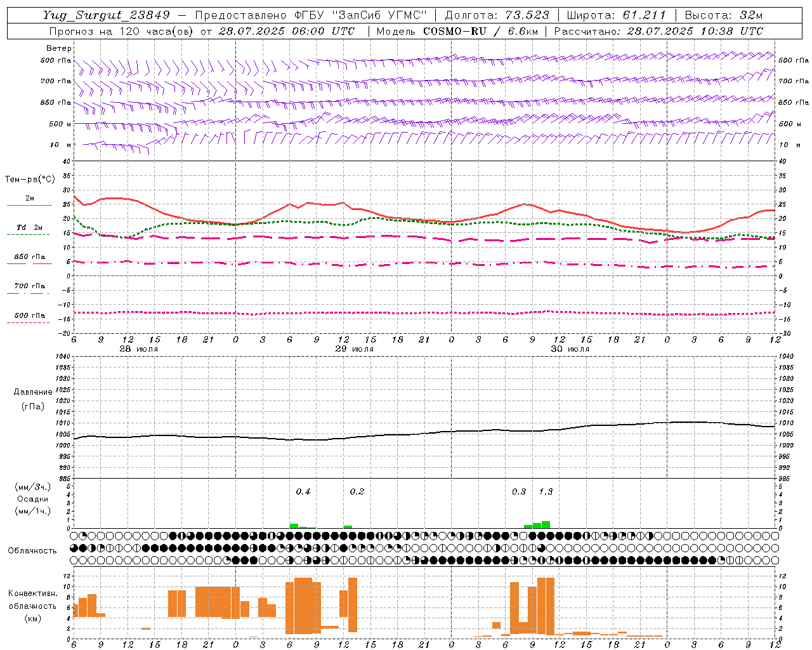The image size is (812, 650).
Task: Click the dotted pink legend line under 500 гПа
Action: click(x=29, y=323)
